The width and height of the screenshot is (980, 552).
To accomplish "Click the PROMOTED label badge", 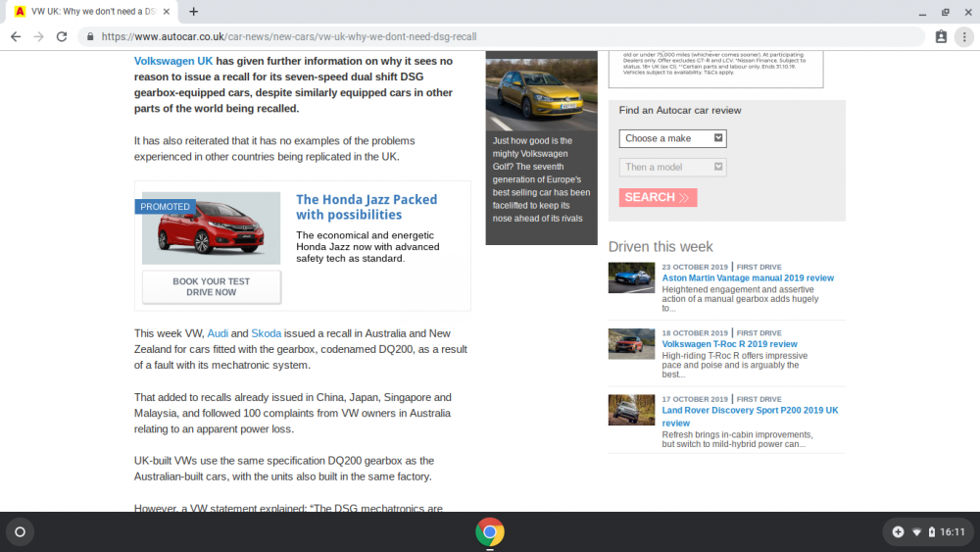I will click(x=165, y=206).
